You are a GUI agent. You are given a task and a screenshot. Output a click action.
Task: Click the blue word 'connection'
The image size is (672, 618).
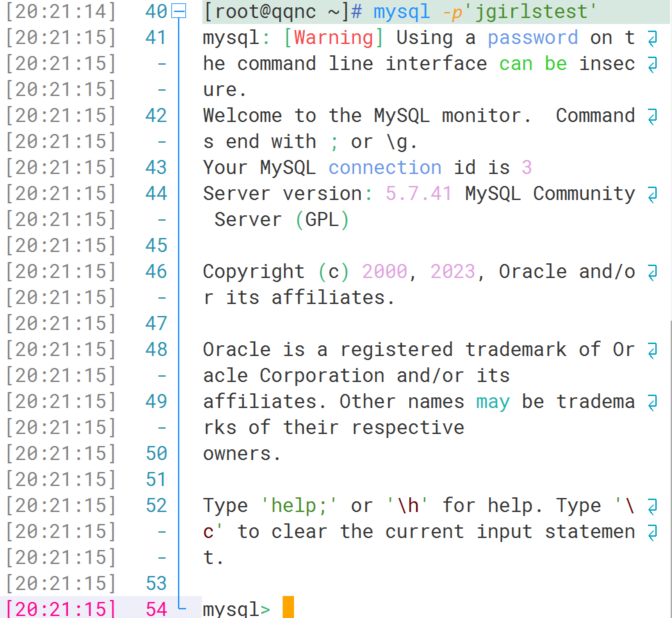point(385,167)
